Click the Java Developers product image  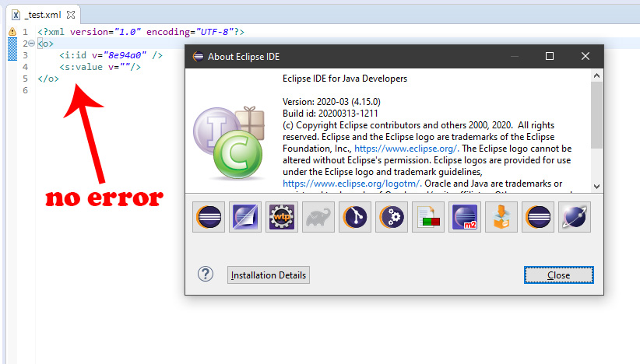229,142
